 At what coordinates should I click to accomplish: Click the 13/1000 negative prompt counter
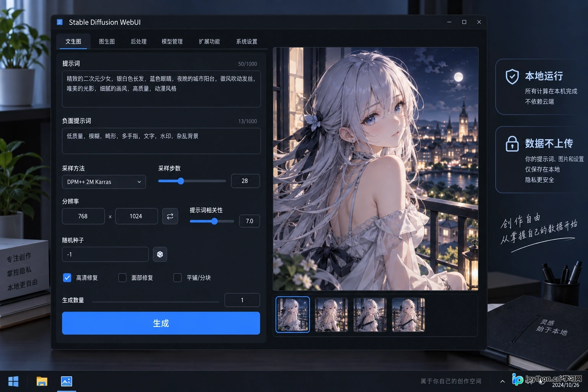pyautogui.click(x=248, y=121)
